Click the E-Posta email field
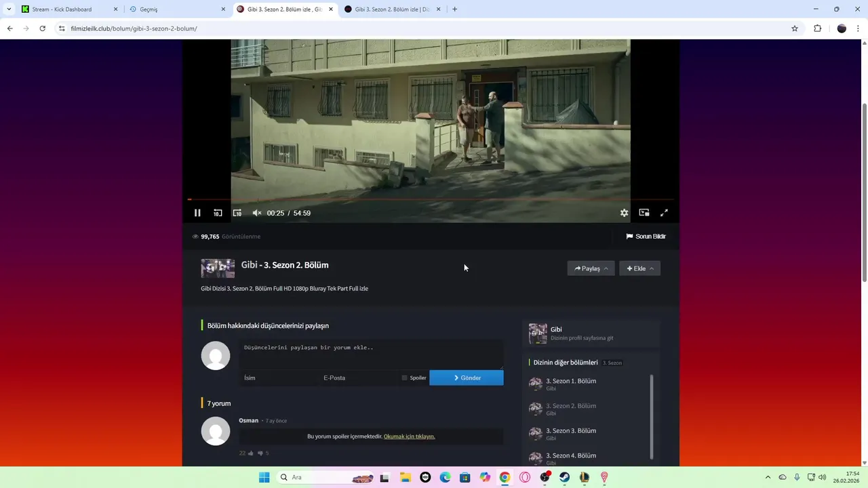 (x=357, y=378)
